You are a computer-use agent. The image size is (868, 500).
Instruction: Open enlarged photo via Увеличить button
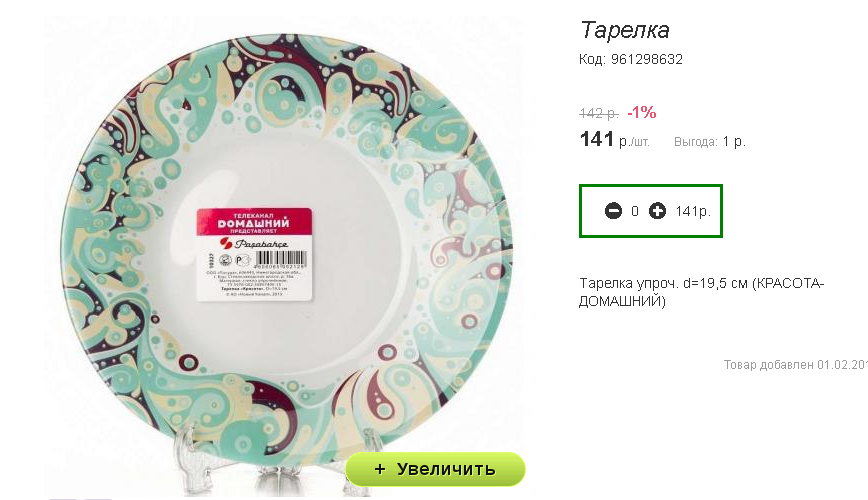(x=435, y=469)
